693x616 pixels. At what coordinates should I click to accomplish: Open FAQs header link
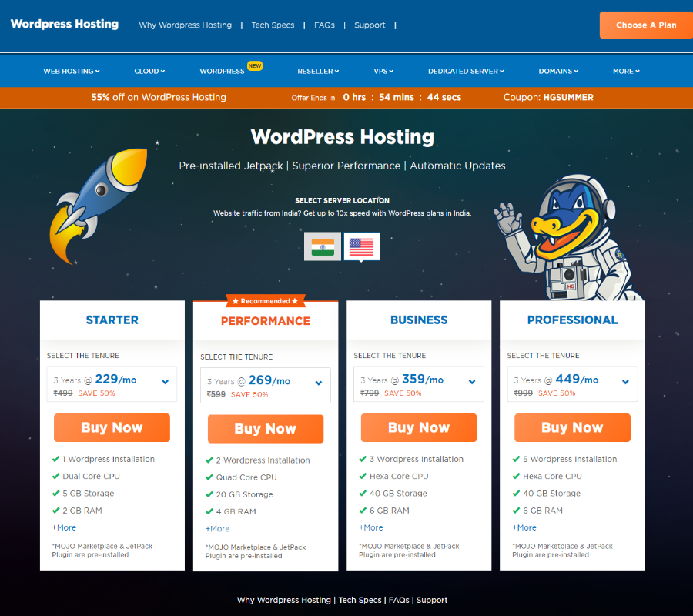pyautogui.click(x=324, y=25)
